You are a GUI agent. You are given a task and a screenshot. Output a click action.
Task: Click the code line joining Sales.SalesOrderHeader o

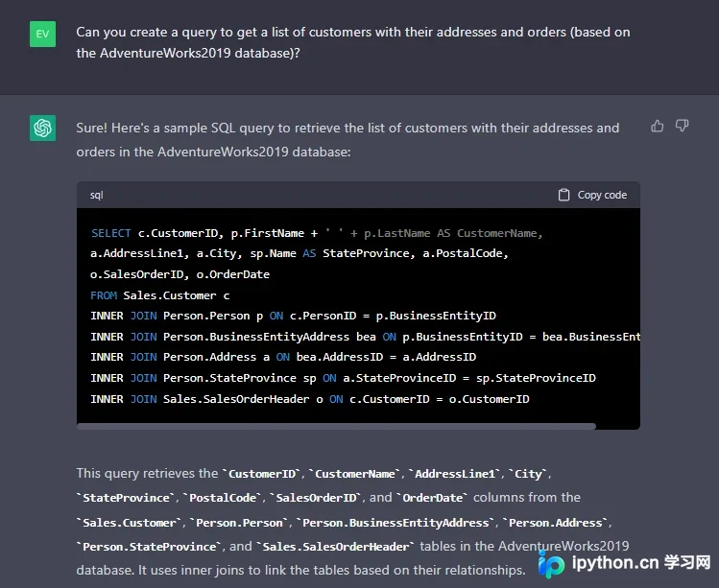point(309,399)
